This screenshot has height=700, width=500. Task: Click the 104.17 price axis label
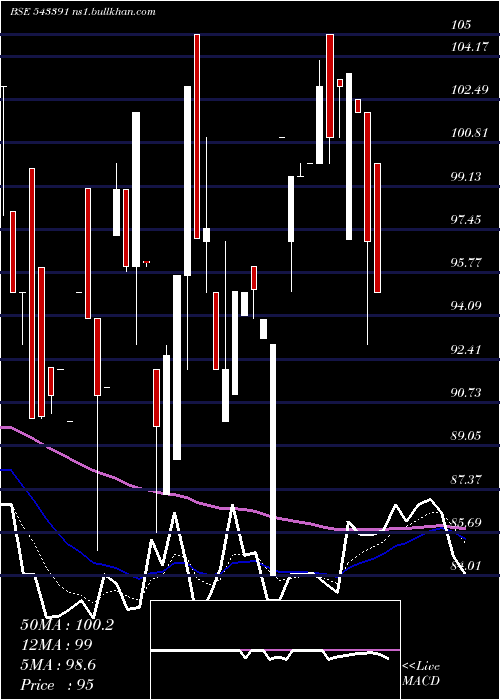[469, 46]
